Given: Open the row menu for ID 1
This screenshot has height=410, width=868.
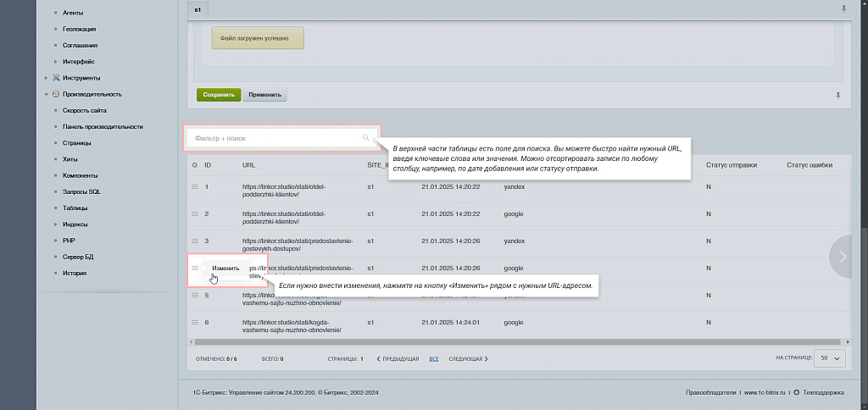Looking at the screenshot, I should pyautogui.click(x=195, y=186).
